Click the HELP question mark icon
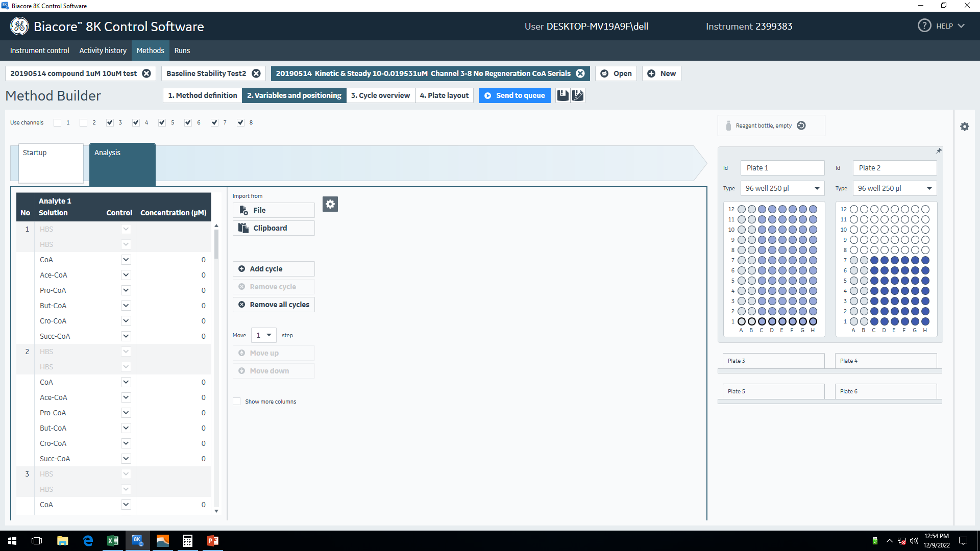This screenshot has height=551, width=980. point(924,26)
